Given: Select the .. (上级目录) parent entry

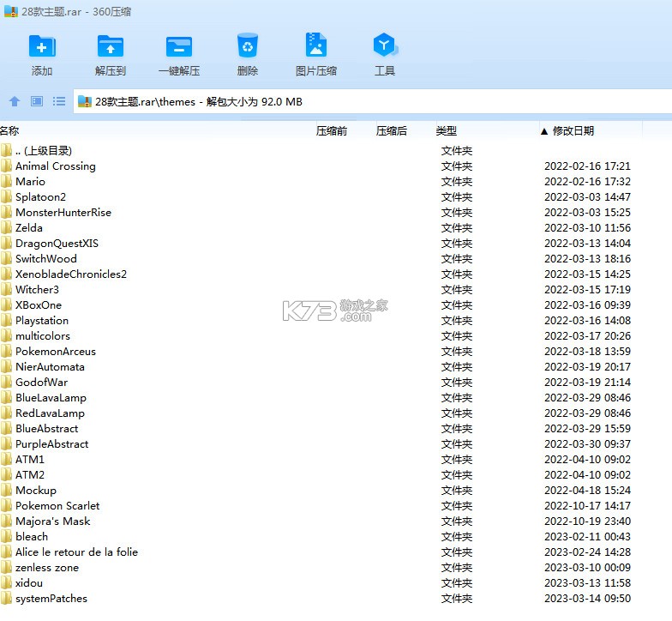Looking at the screenshot, I should pos(43,151).
